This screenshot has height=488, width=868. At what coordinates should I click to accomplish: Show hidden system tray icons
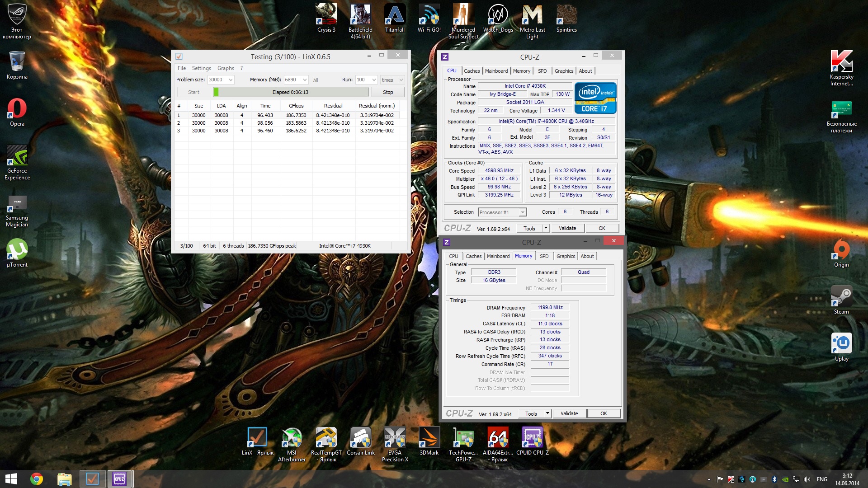click(x=709, y=479)
